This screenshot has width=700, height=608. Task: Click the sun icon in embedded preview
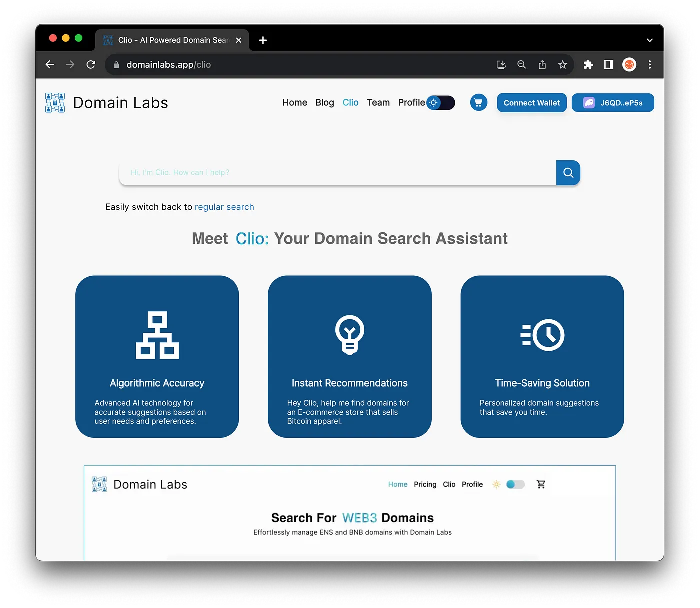tap(496, 484)
